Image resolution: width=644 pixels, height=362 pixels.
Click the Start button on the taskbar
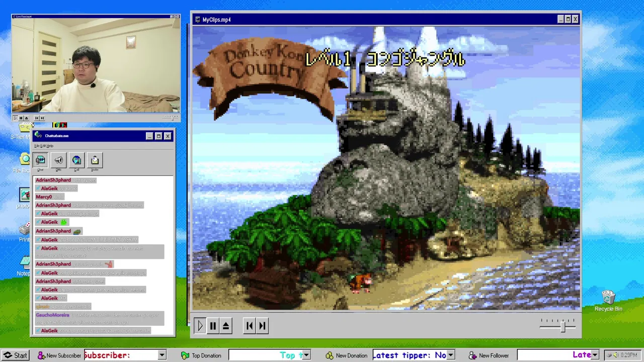[x=15, y=355]
